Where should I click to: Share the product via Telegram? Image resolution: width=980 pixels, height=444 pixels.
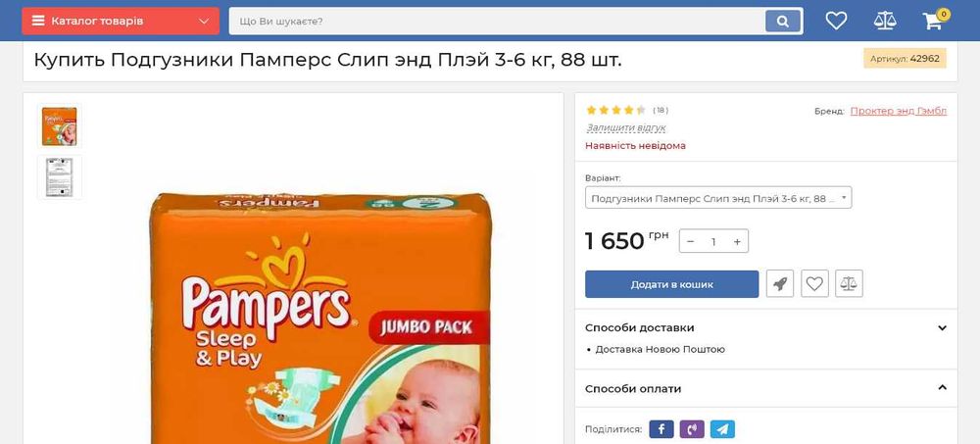coord(722,429)
